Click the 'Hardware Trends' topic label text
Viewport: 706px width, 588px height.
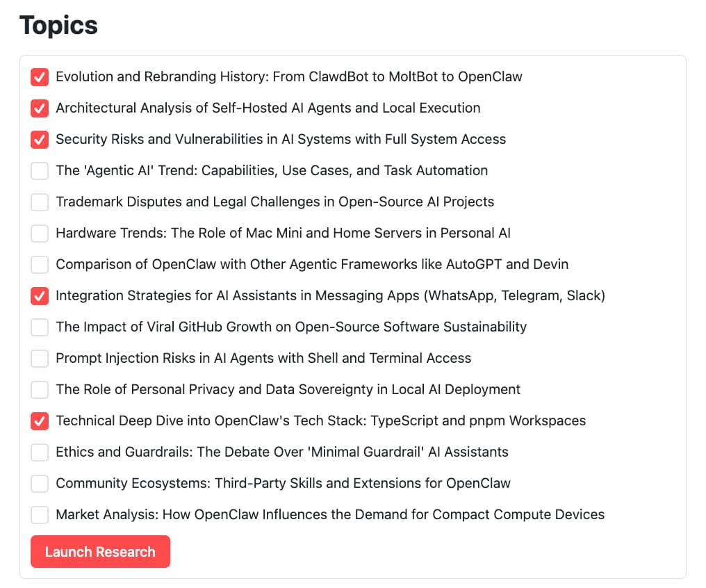283,233
